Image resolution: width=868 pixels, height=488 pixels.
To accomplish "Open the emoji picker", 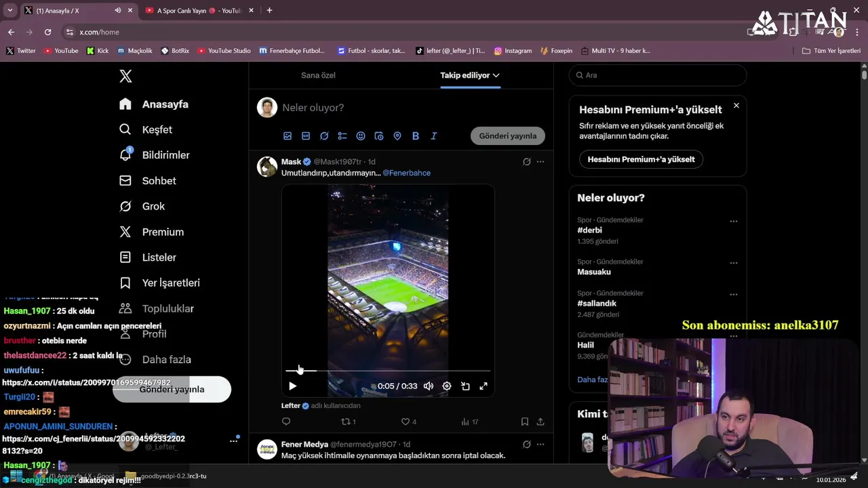I will [361, 136].
